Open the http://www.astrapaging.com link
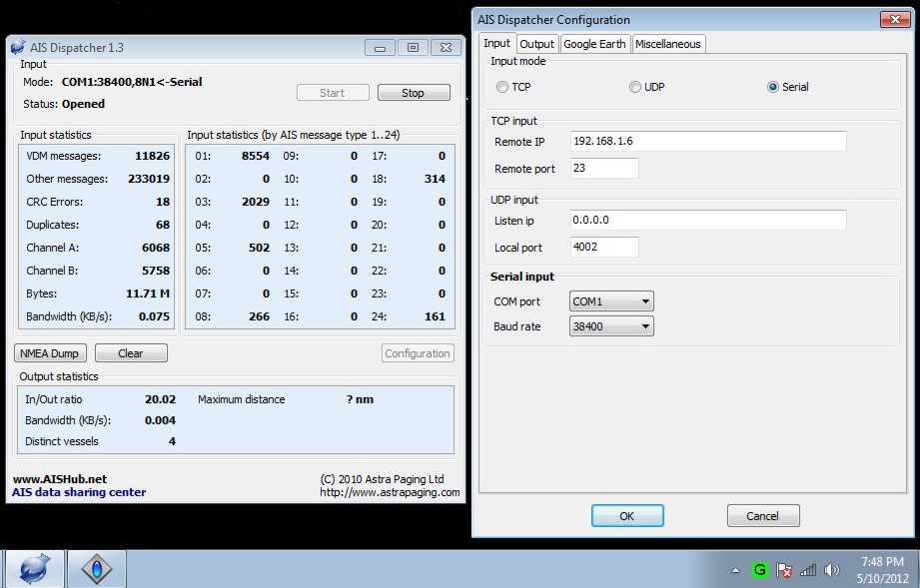This screenshot has height=588, width=920. pos(390,492)
